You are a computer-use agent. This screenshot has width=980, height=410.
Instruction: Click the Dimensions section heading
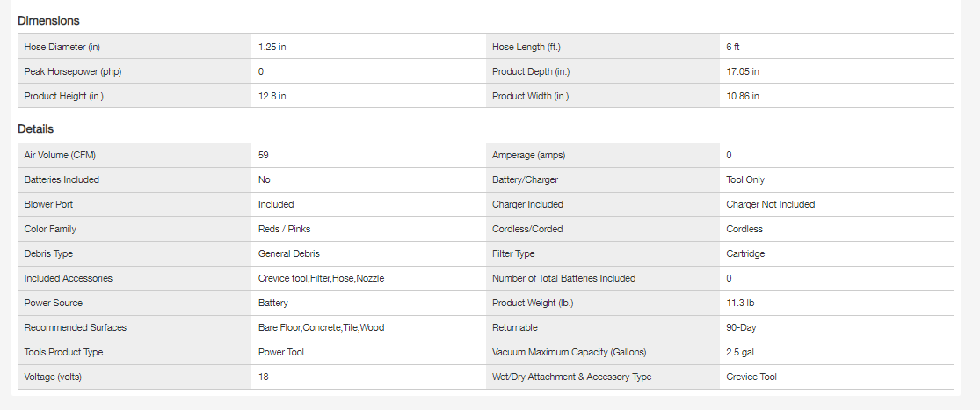tap(48, 20)
